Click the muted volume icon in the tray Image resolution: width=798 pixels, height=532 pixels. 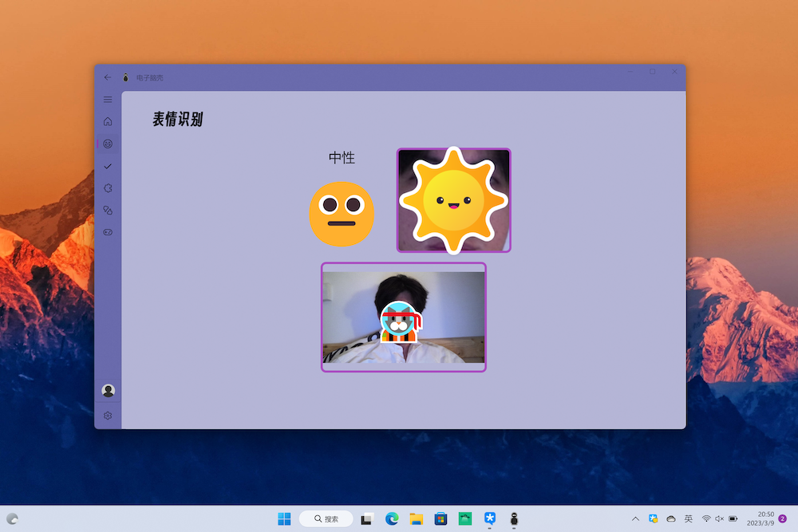pos(719,518)
